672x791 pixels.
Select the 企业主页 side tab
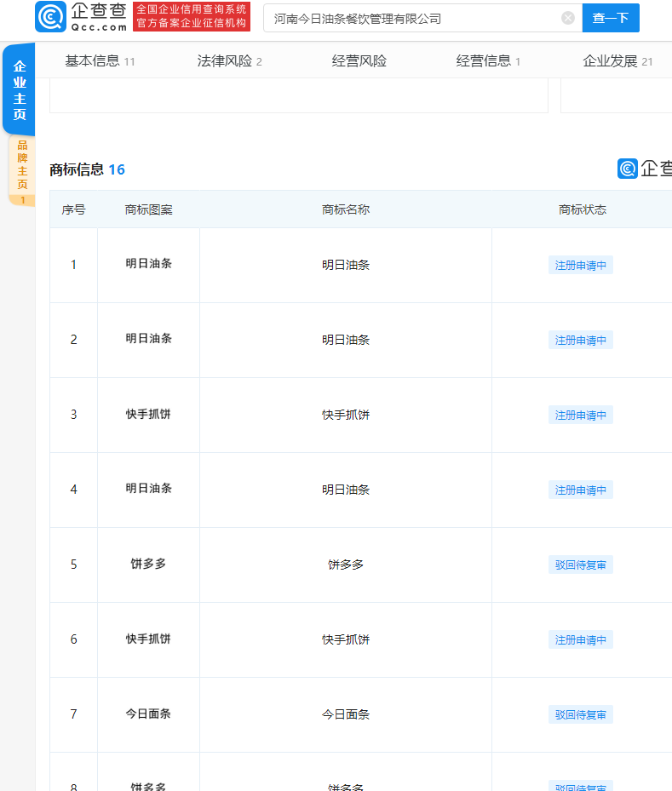point(20,89)
